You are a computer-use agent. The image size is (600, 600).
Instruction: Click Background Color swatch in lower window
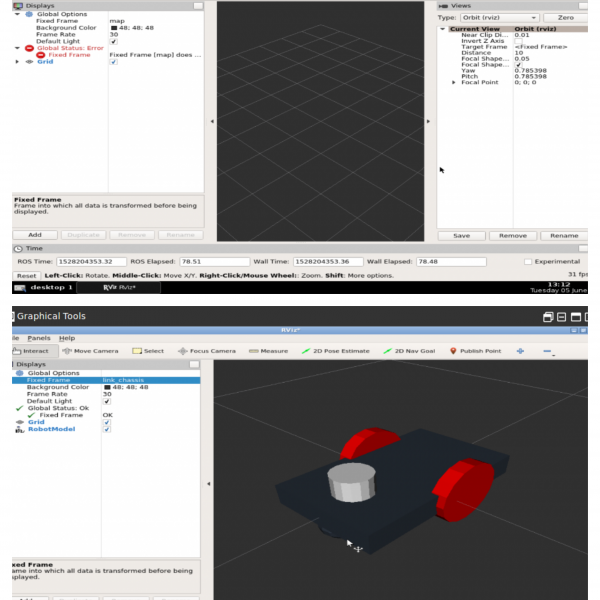[107, 388]
